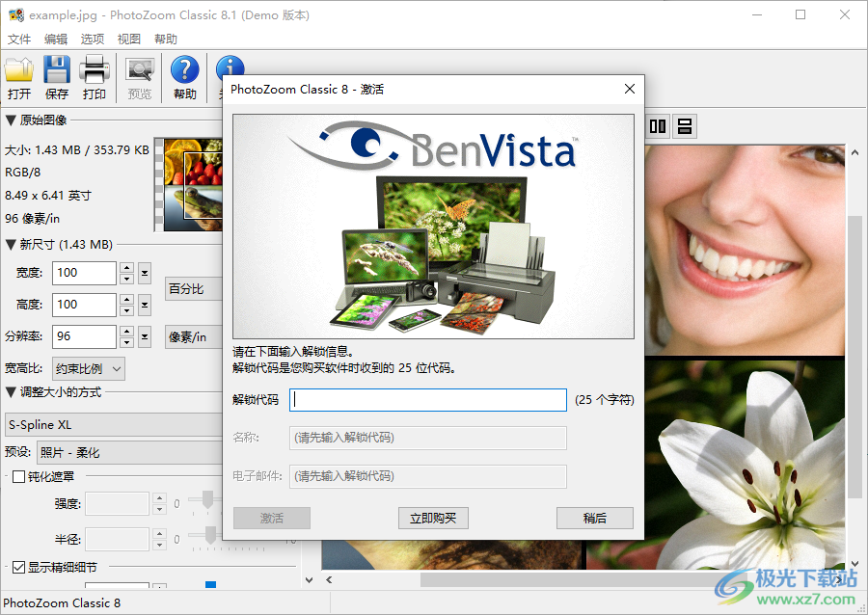Click the 电子邮件 text field
Viewport: 868px width, 615px height.
pyautogui.click(x=428, y=476)
